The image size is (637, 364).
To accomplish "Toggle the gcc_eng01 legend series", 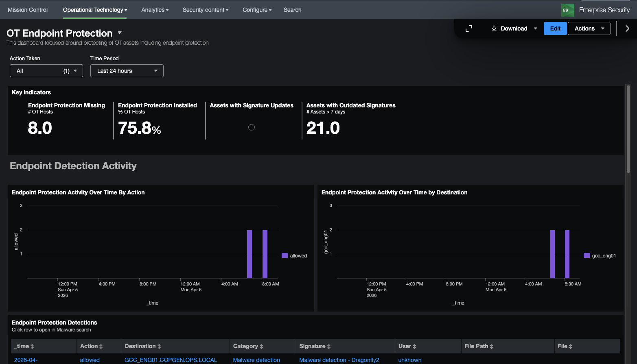I will click(600, 256).
